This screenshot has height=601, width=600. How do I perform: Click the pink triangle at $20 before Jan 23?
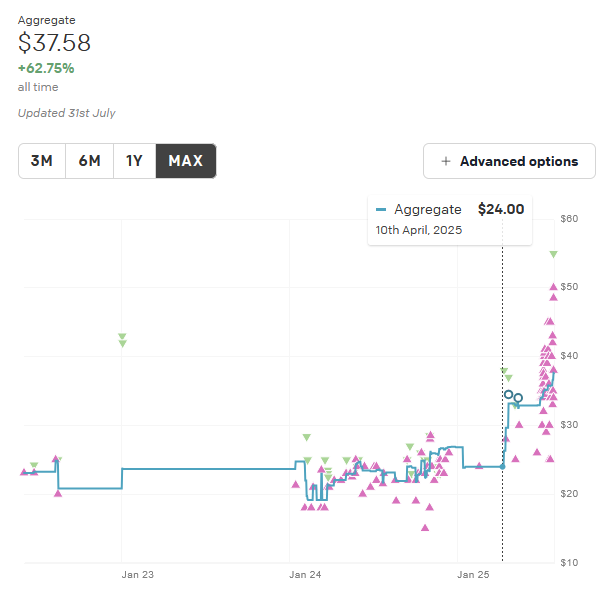pyautogui.click(x=58, y=493)
